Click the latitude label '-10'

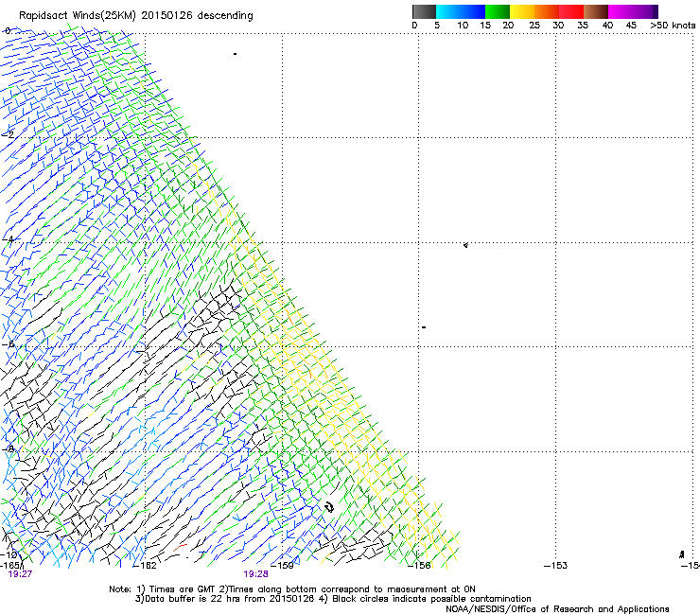point(9,554)
